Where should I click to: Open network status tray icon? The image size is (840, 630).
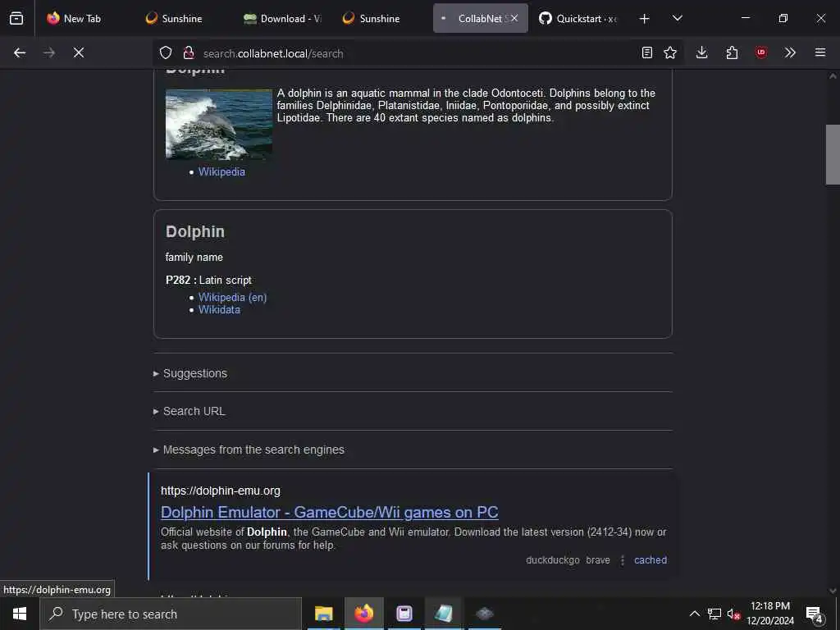pyautogui.click(x=714, y=614)
